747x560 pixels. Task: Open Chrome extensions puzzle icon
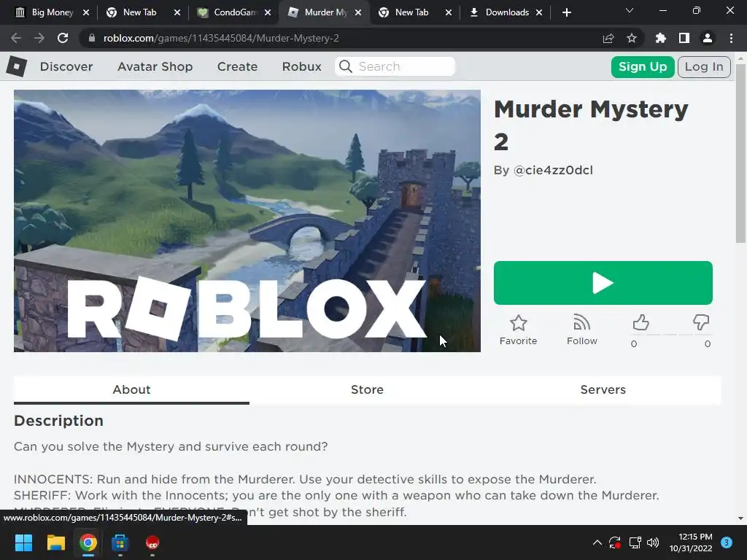pos(661,38)
